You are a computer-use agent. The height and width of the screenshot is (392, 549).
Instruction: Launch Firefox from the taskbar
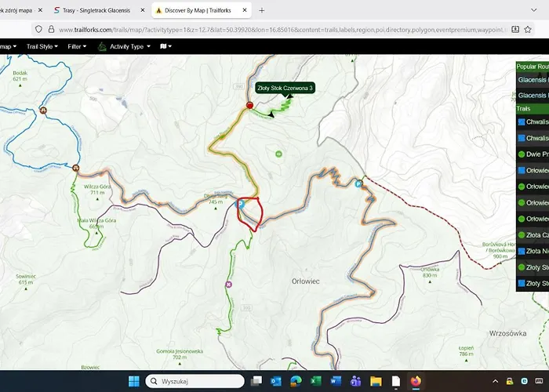point(416,381)
